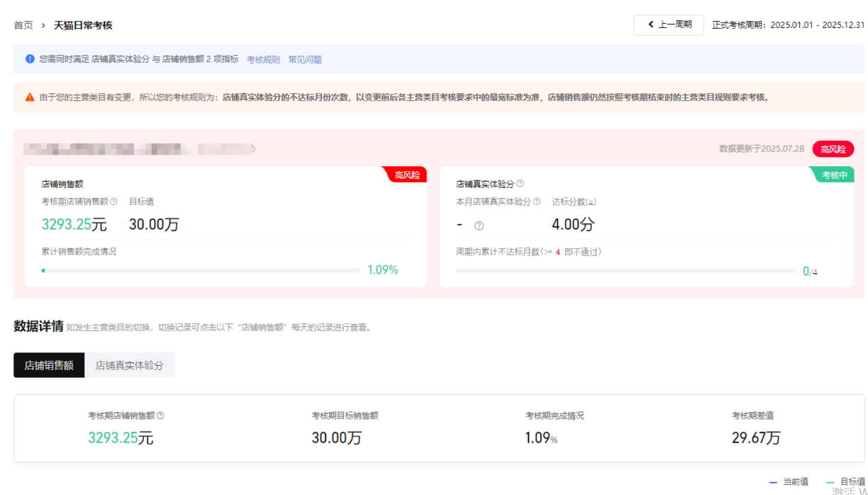Click help icon beside 考核期店铺销售额 in data details
Screen dimensions: 868x495
(x=160, y=416)
